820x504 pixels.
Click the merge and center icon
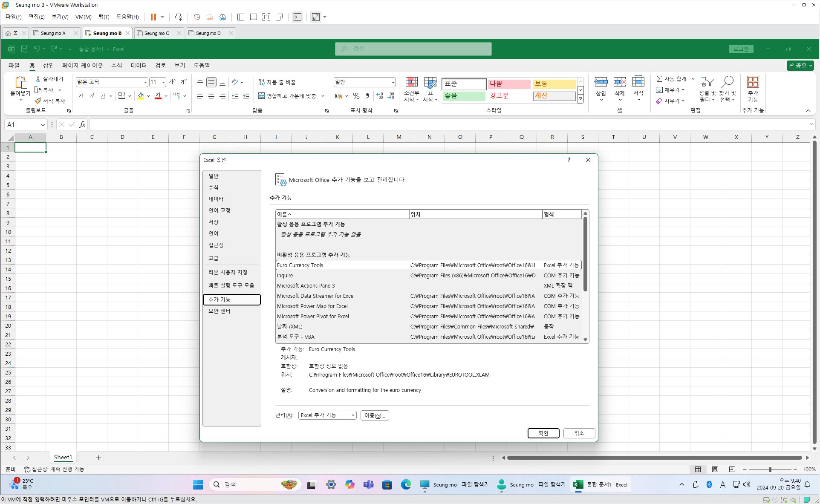[x=262, y=96]
